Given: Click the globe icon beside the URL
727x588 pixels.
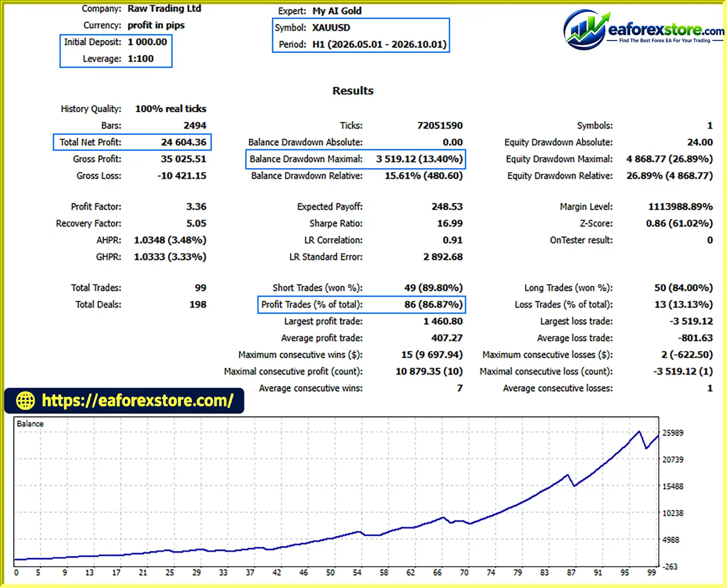Looking at the screenshot, I should pyautogui.click(x=25, y=400).
